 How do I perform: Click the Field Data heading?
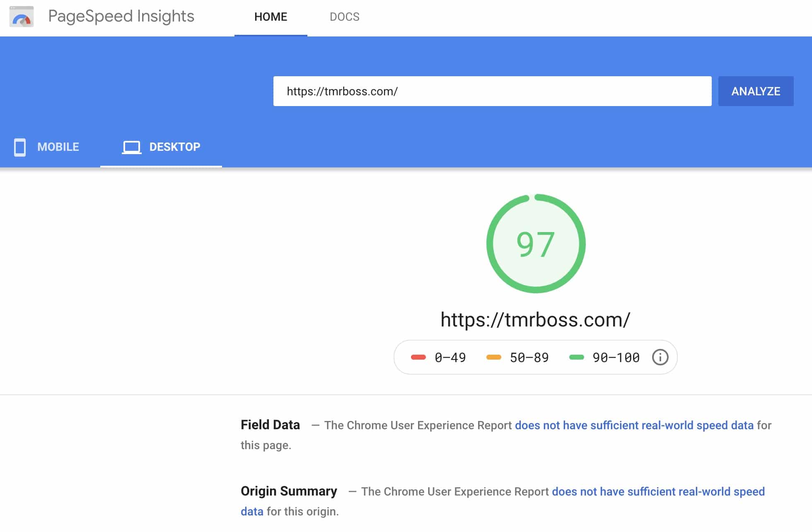coord(270,425)
